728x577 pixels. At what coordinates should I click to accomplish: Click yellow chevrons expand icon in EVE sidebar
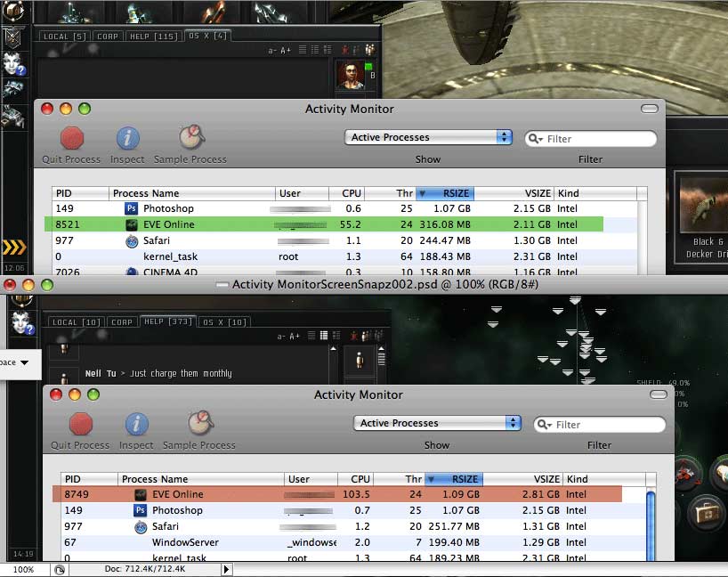point(14,248)
